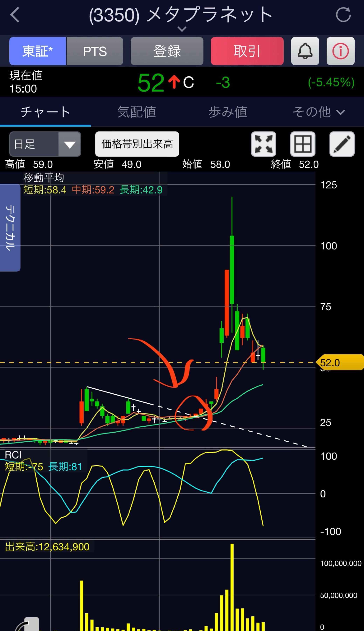Expand the chevron under メタプラネット title
Image resolution: width=364 pixels, height=631 pixels.
click(182, 29)
